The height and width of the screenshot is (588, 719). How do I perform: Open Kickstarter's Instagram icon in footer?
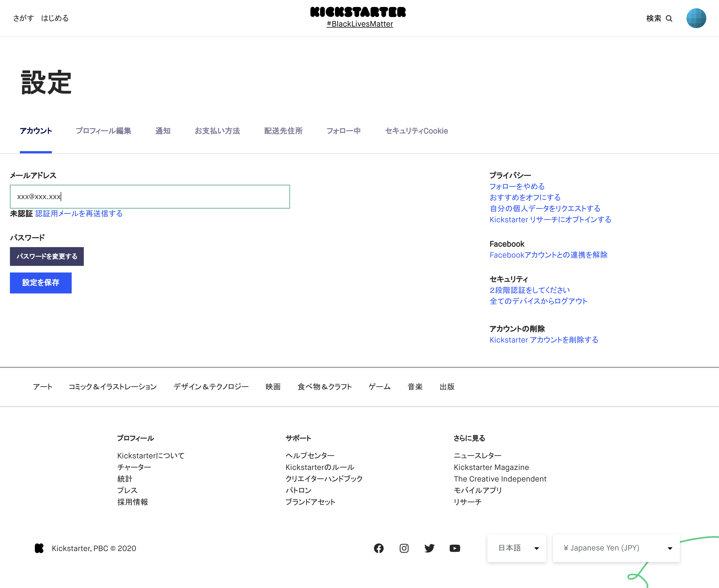click(x=404, y=548)
